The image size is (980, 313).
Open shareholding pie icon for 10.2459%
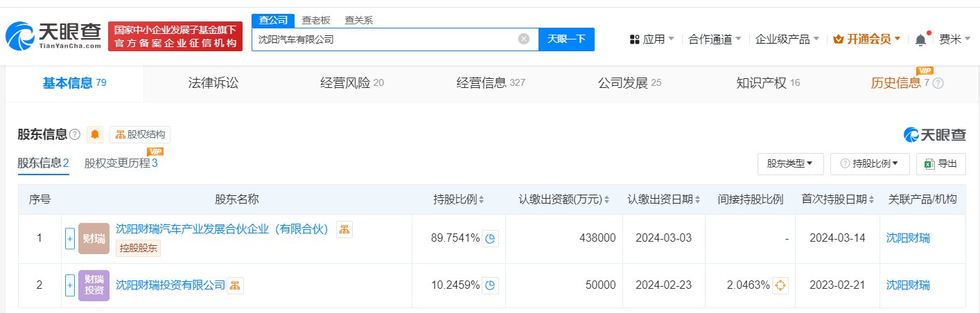tap(491, 285)
